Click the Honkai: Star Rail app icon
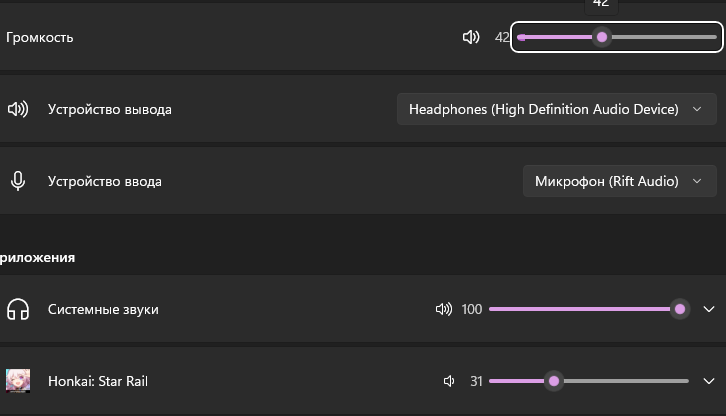726x416 pixels. 17,381
